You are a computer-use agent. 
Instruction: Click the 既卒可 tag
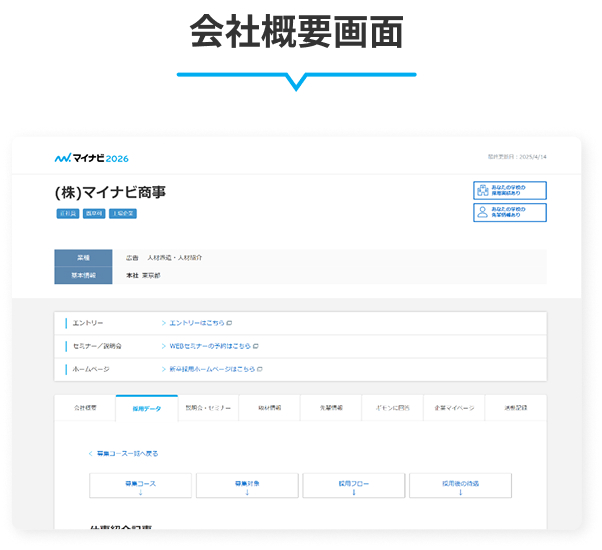[94, 213]
